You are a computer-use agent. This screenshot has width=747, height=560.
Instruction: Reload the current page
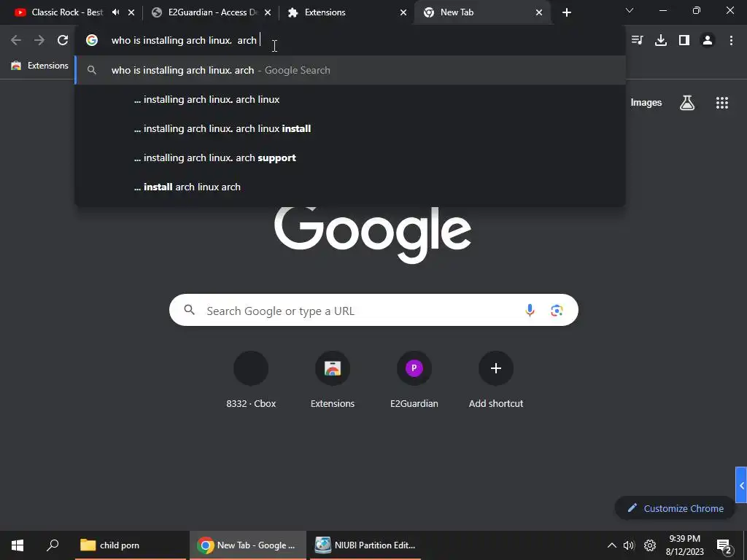pyautogui.click(x=63, y=40)
